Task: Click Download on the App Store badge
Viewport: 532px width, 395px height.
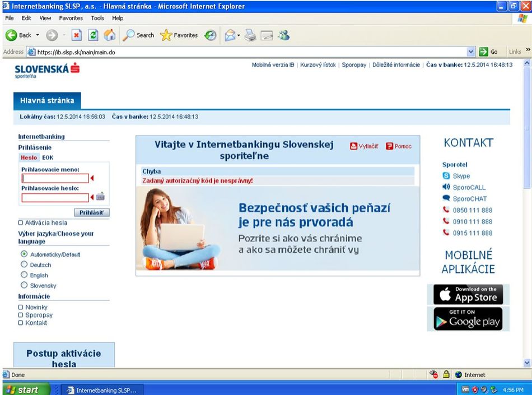Action: 468,294
